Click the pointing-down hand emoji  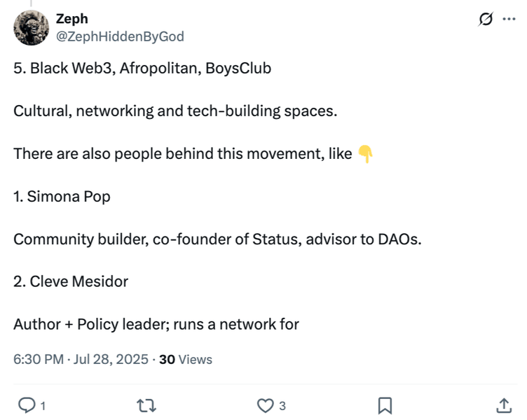click(x=365, y=153)
